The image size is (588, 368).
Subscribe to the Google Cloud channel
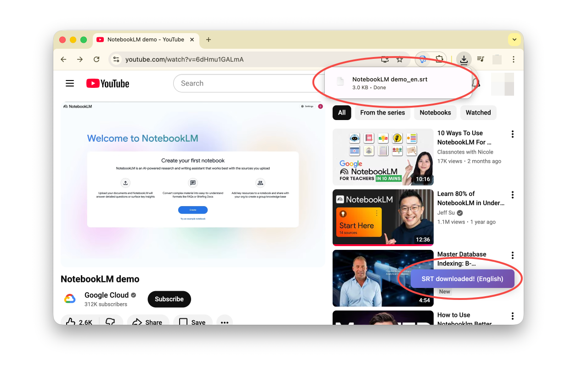[x=169, y=299]
